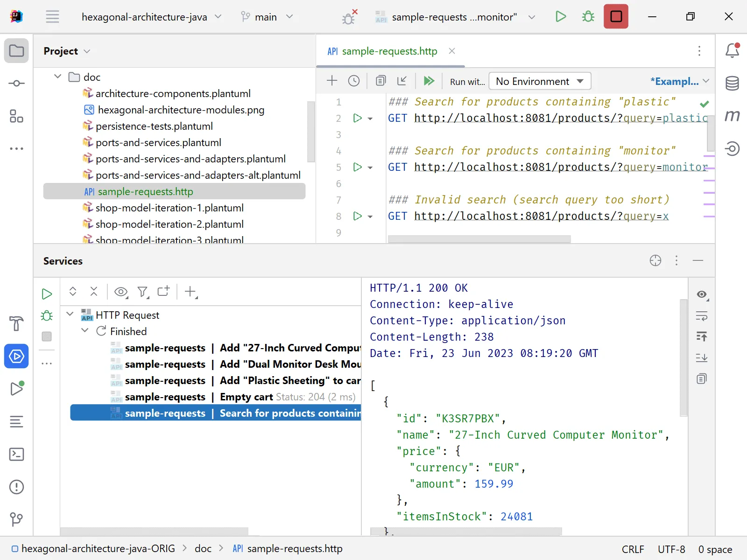
Task: Open the main branch dropdown
Action: click(267, 17)
